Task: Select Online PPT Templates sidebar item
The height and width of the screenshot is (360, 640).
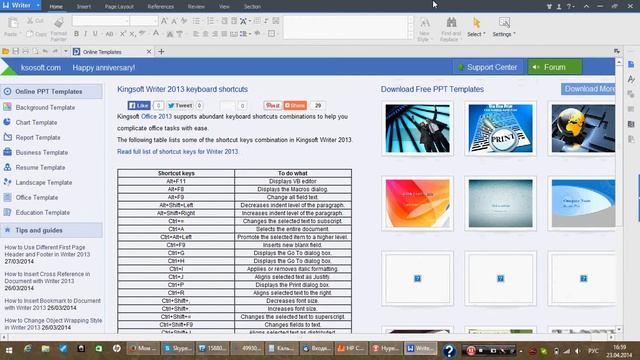Action: point(51,91)
